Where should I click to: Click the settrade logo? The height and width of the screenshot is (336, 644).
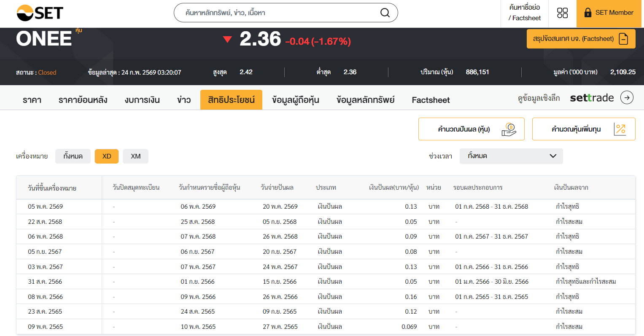[592, 98]
